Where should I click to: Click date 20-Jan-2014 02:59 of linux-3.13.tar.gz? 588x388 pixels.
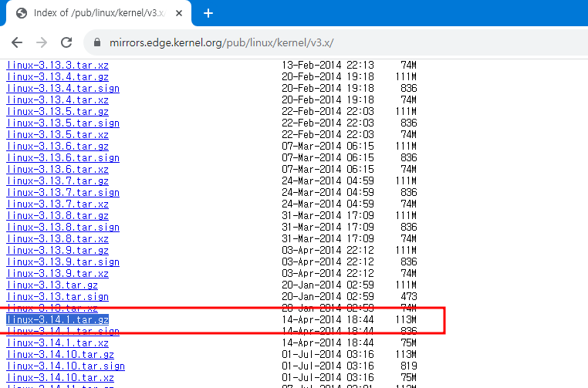[328, 285]
